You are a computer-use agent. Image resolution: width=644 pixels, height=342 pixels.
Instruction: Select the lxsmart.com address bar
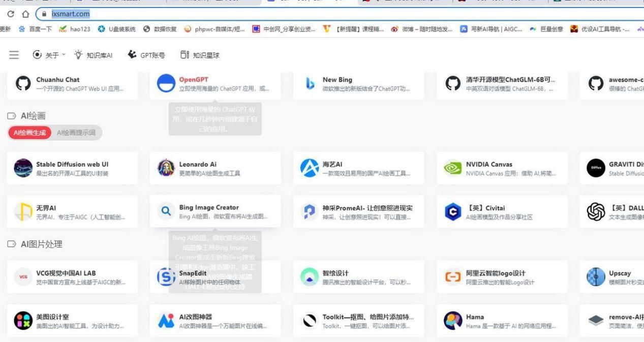tap(341, 14)
